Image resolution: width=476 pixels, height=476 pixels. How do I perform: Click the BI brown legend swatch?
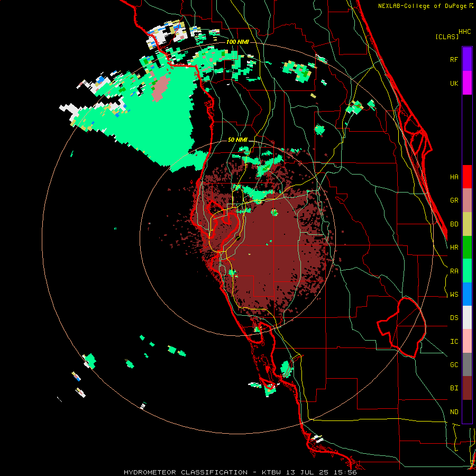click(467, 388)
